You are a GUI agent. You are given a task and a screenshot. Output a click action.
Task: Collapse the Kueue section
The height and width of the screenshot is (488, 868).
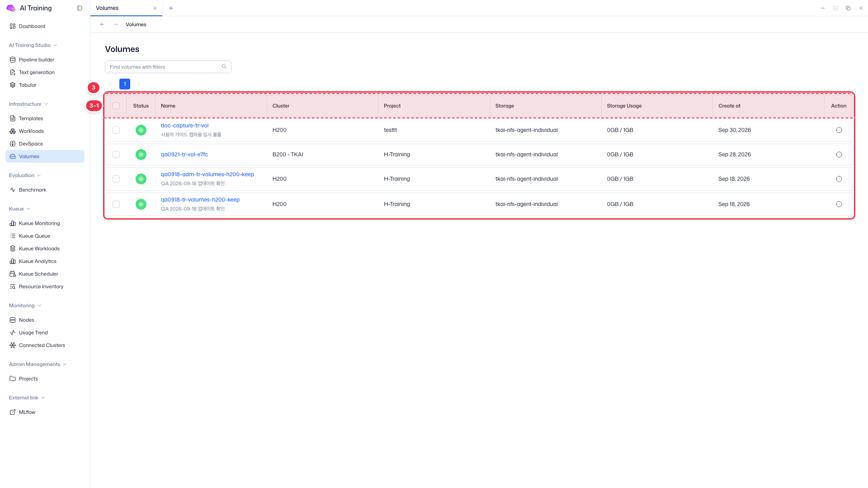tap(20, 209)
